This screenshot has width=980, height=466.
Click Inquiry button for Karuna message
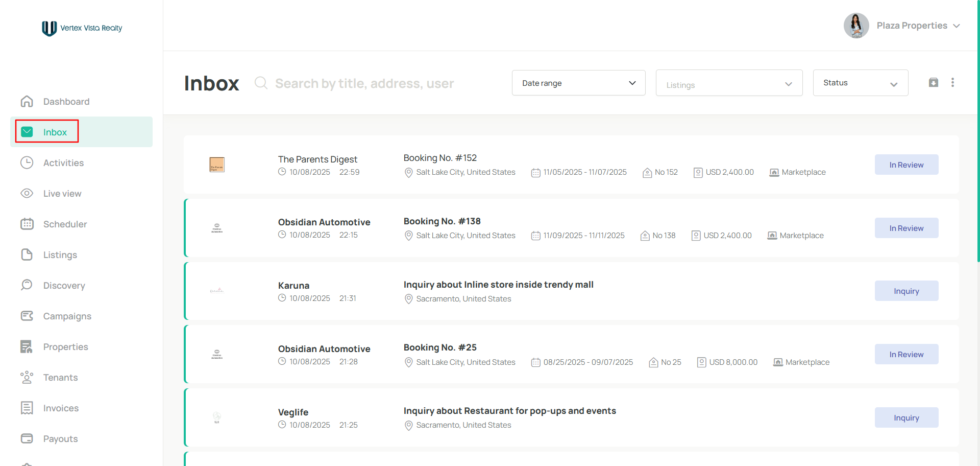click(906, 291)
